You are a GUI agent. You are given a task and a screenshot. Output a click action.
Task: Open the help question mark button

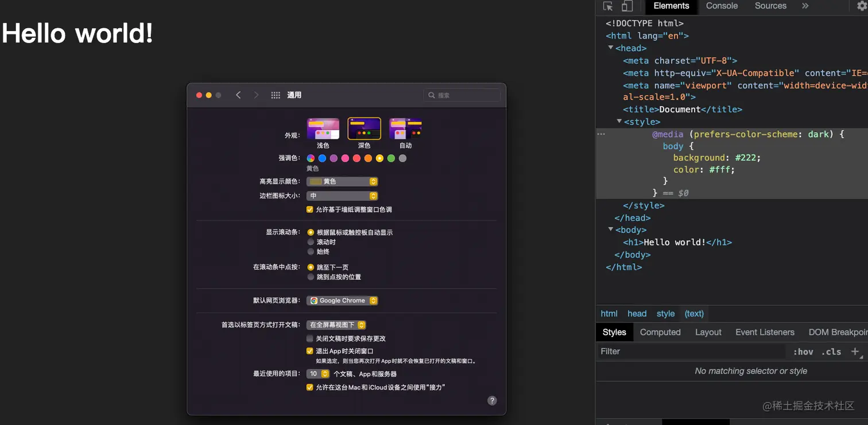coord(492,401)
